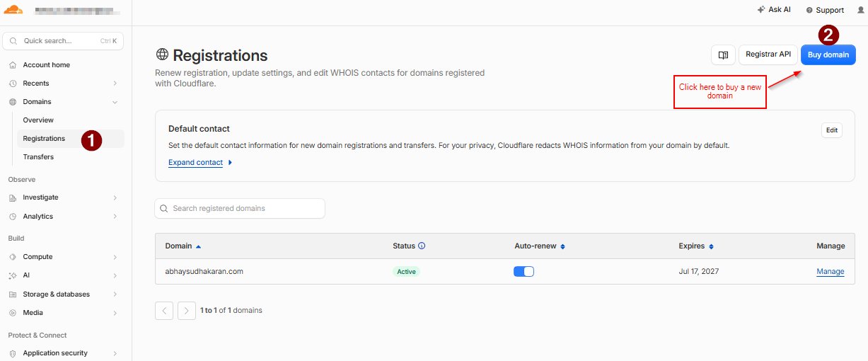
Task: Collapse the Domains section chevron
Action: (115, 102)
